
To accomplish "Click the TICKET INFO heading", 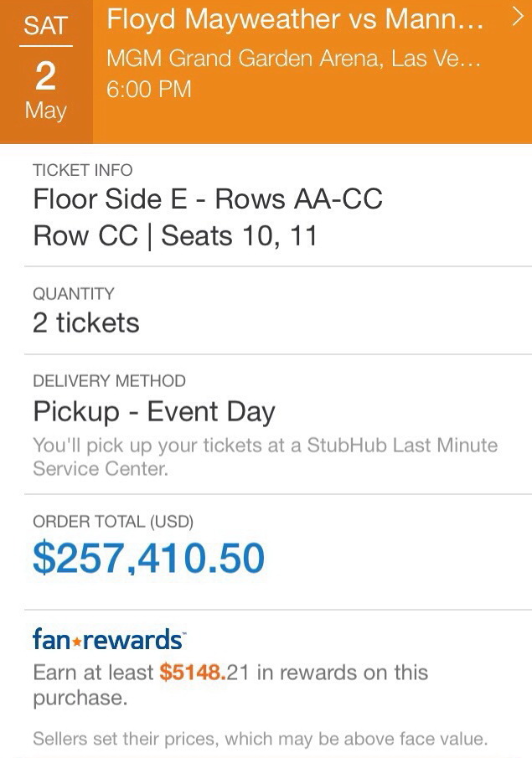I will 82,170.
